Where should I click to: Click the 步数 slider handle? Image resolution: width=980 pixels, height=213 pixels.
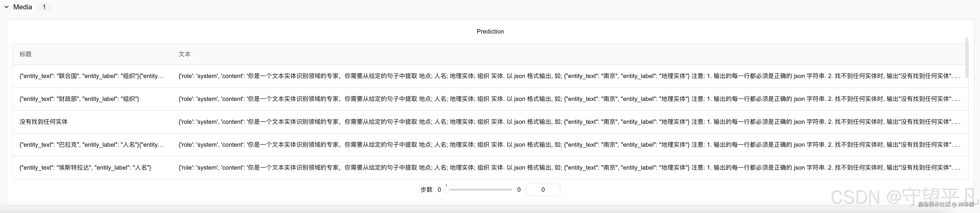447,189
